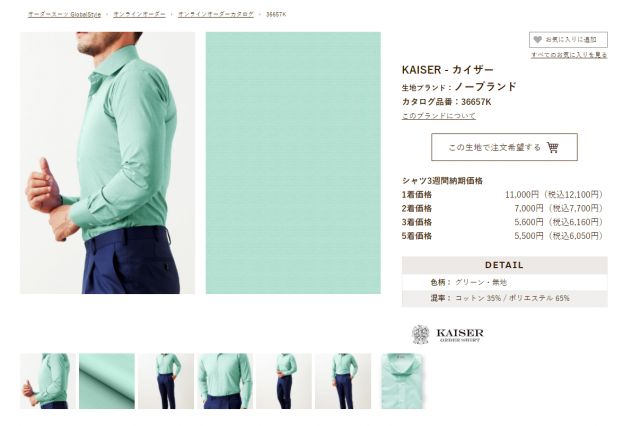Screen dimensions: 640x426
Task: Click the shopping cart icon
Action: click(x=553, y=147)
